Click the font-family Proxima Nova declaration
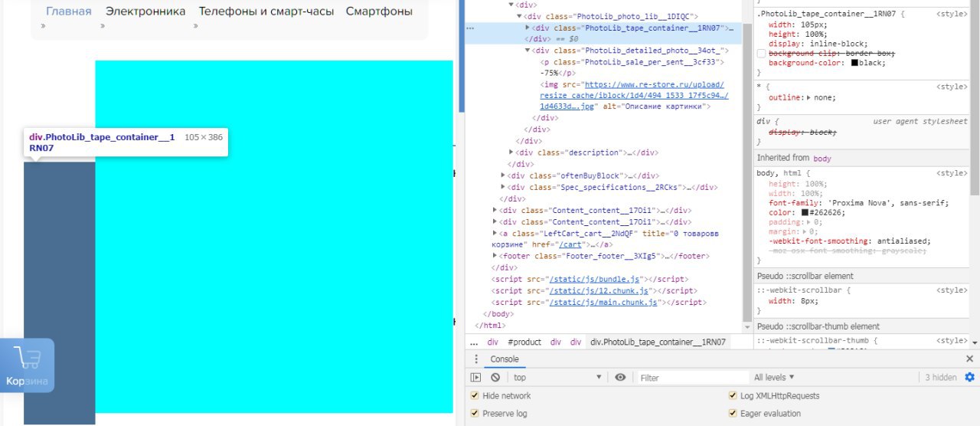Viewport: 980px width, 426px height. click(x=859, y=203)
